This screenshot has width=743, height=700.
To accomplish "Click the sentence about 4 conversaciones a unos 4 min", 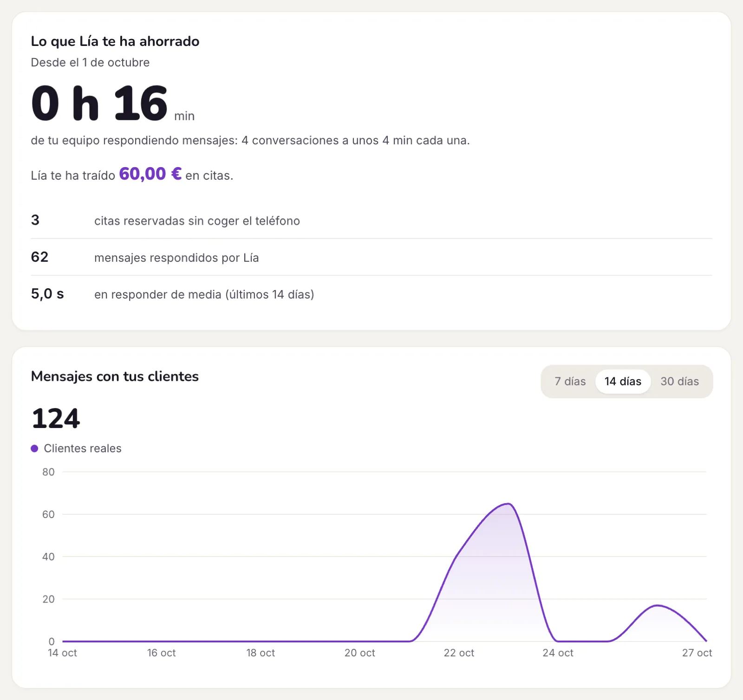I will [250, 140].
